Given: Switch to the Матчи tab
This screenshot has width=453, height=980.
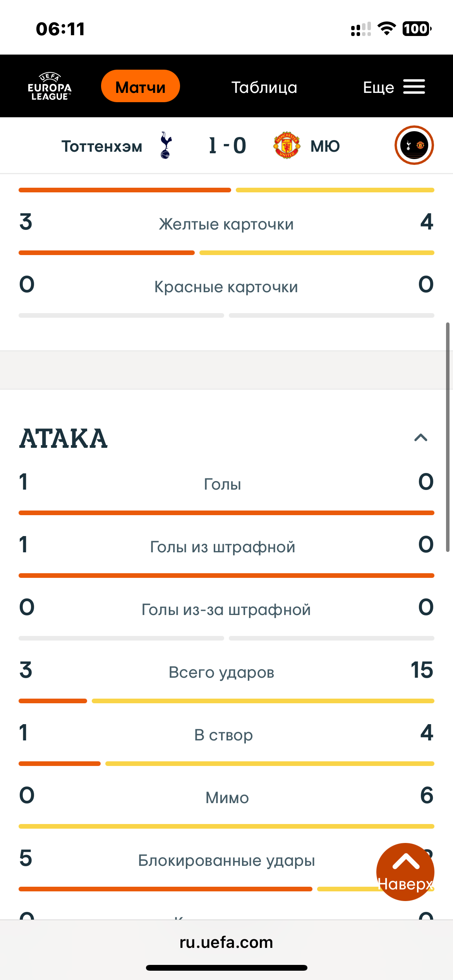Looking at the screenshot, I should (140, 86).
